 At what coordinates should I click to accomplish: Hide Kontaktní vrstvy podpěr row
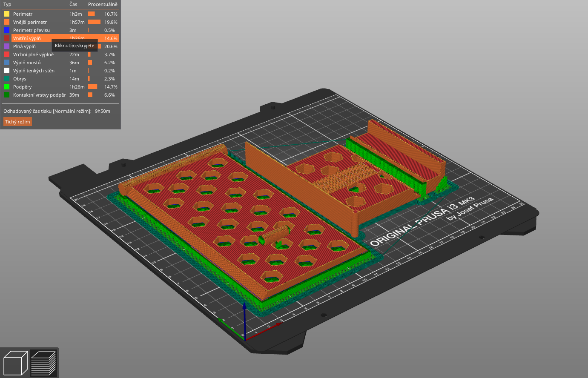(x=39, y=95)
